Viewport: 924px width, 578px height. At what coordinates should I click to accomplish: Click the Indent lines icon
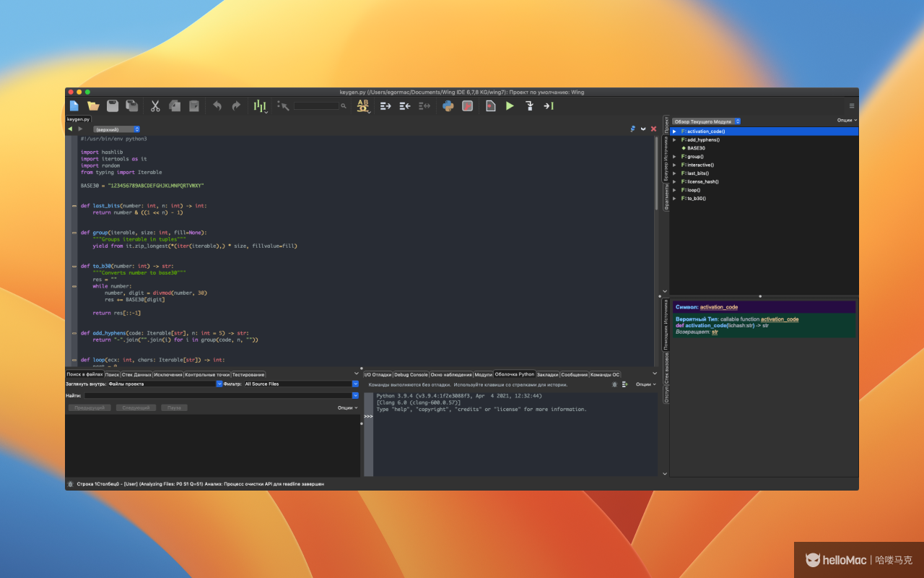(385, 105)
